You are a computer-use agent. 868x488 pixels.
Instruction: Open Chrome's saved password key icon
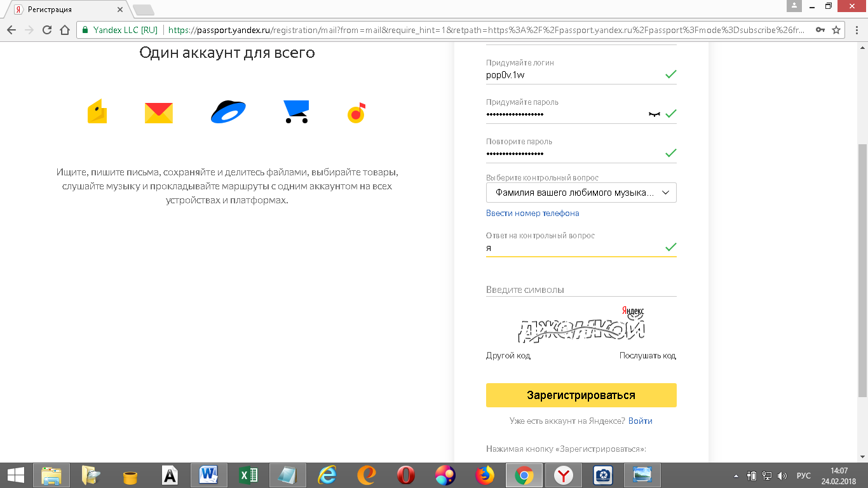pyautogui.click(x=820, y=30)
